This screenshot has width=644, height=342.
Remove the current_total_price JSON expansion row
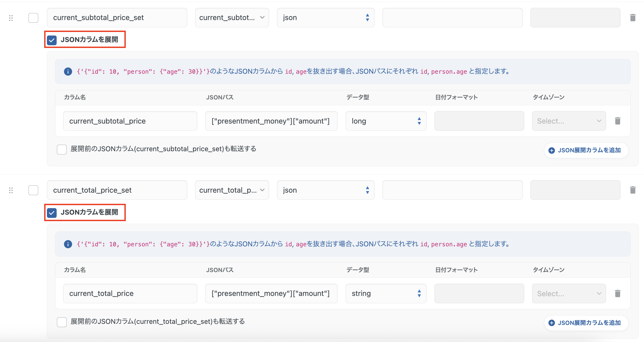click(x=617, y=293)
